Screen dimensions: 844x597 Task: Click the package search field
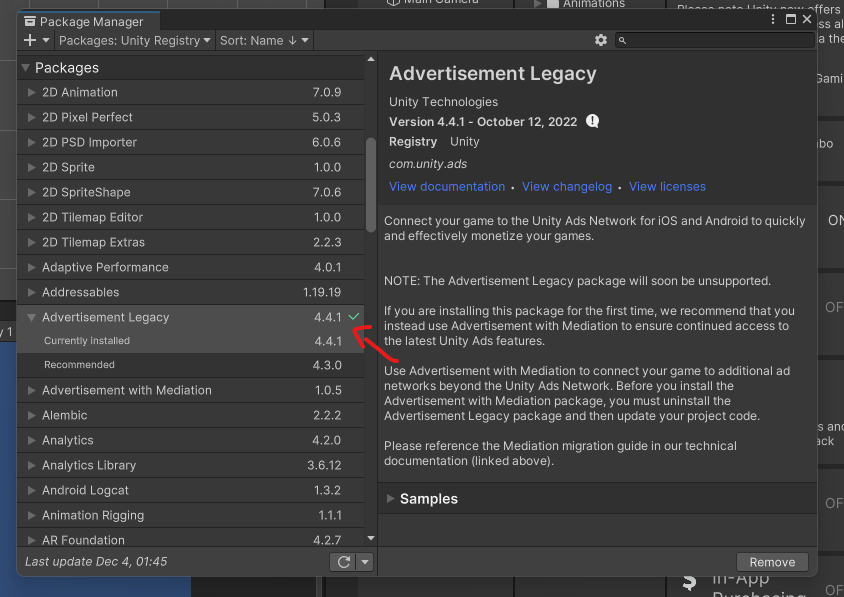(715, 40)
